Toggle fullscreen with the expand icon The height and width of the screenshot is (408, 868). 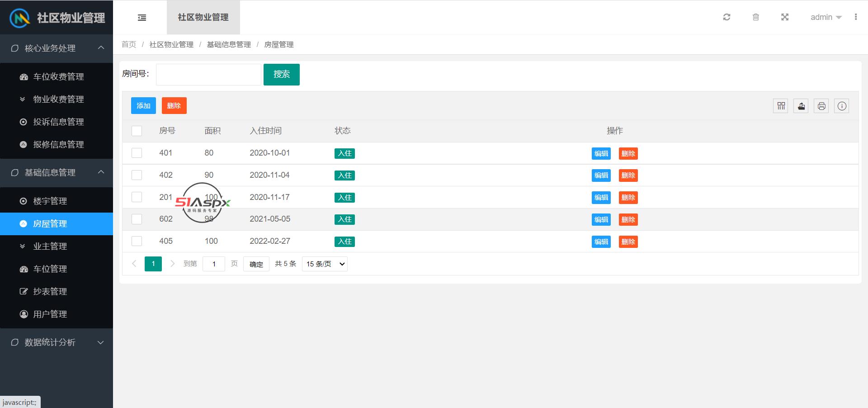pyautogui.click(x=785, y=17)
